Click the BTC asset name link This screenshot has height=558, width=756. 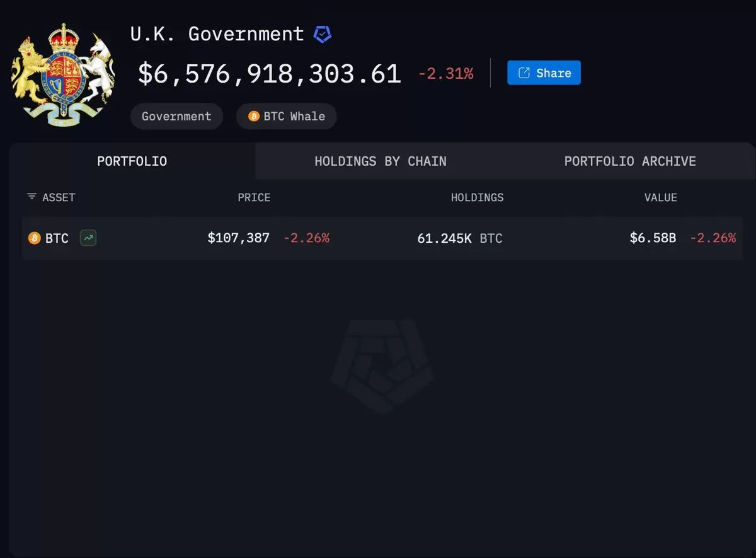pos(57,238)
